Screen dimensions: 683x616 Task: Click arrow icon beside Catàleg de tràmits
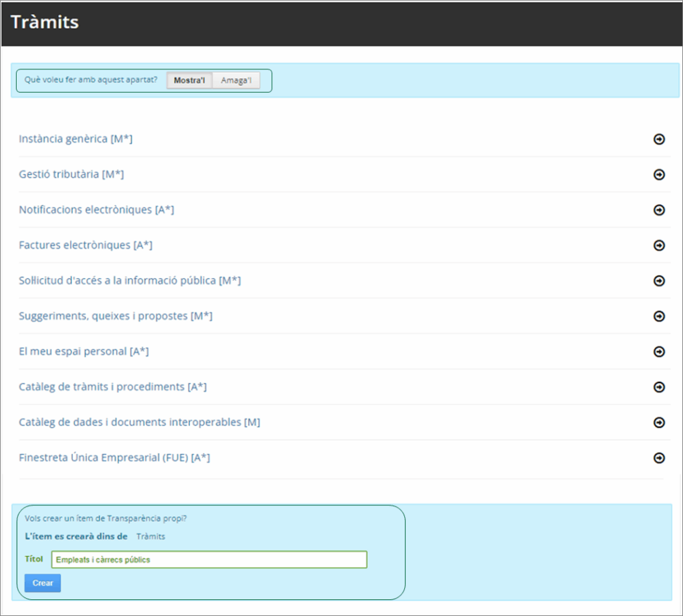pyautogui.click(x=659, y=387)
